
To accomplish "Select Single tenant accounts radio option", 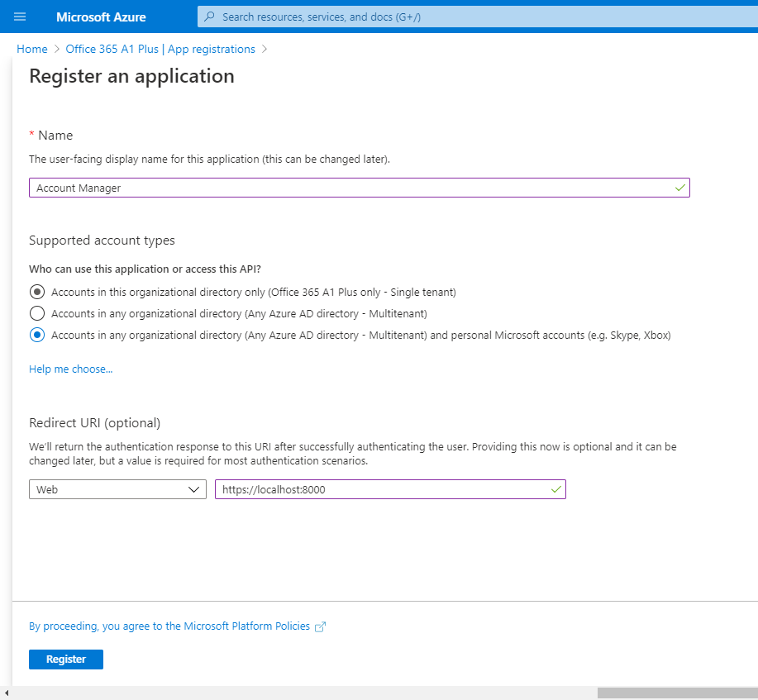I will coord(37,292).
